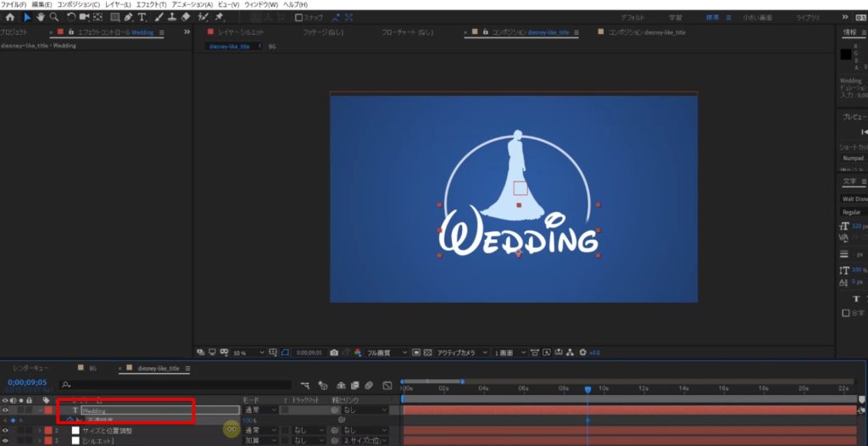This screenshot has height=446, width=868.
Task: Switch to the BG timeline tab
Action: click(x=92, y=368)
